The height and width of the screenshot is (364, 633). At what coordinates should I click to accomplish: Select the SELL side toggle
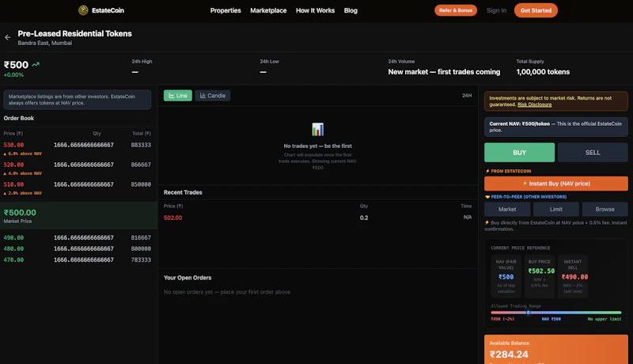(x=593, y=153)
